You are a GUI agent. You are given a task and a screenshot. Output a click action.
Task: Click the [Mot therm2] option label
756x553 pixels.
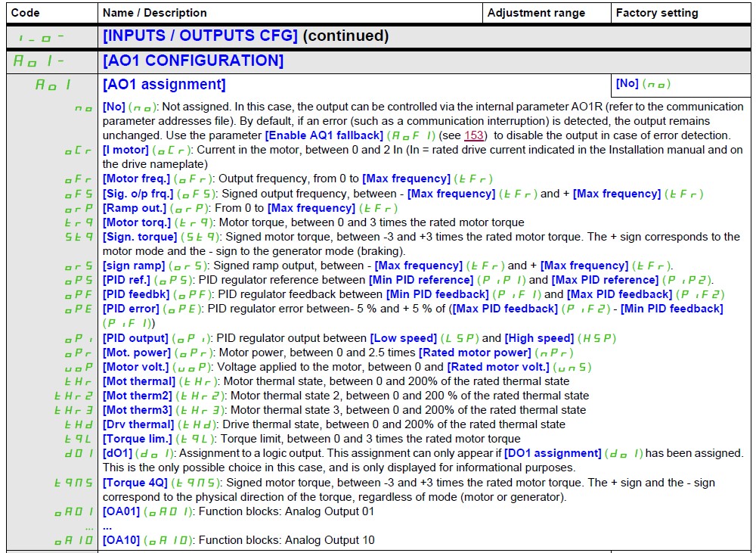tap(138, 396)
